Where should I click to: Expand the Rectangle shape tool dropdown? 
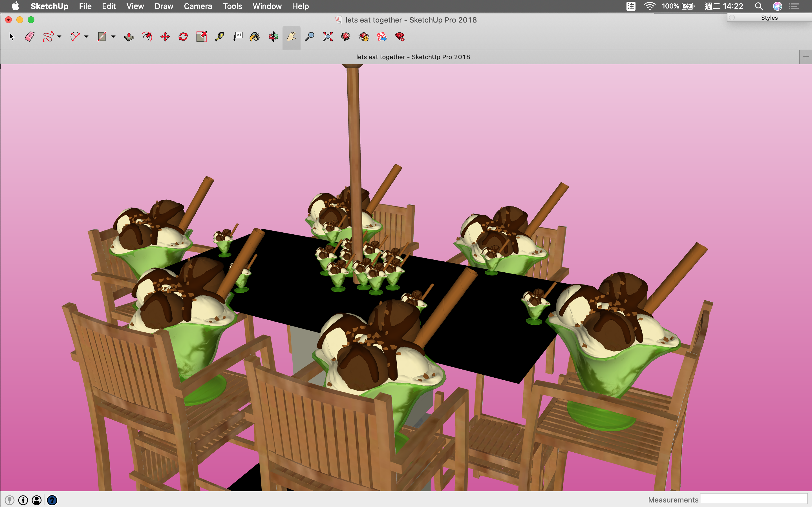113,37
